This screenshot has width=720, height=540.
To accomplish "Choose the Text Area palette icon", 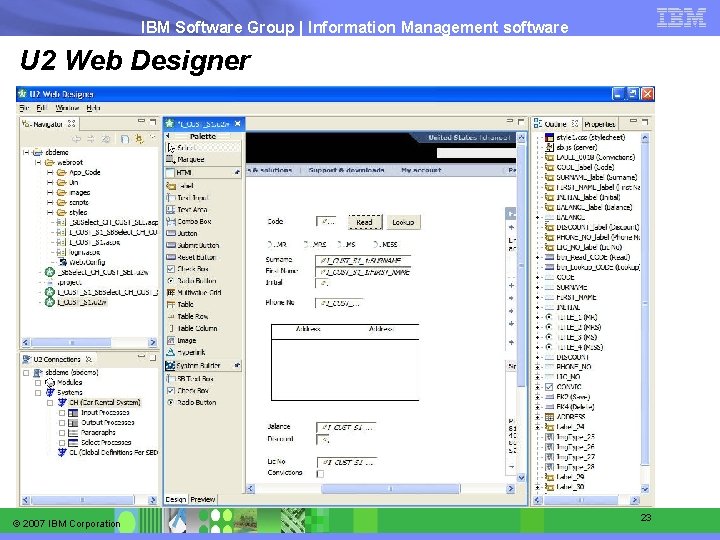I will [171, 209].
